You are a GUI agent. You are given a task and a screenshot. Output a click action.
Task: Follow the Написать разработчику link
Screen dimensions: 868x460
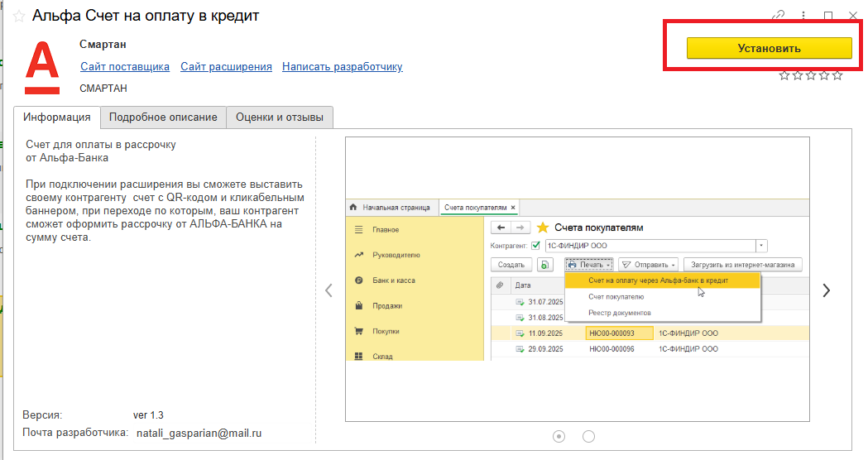click(x=342, y=66)
